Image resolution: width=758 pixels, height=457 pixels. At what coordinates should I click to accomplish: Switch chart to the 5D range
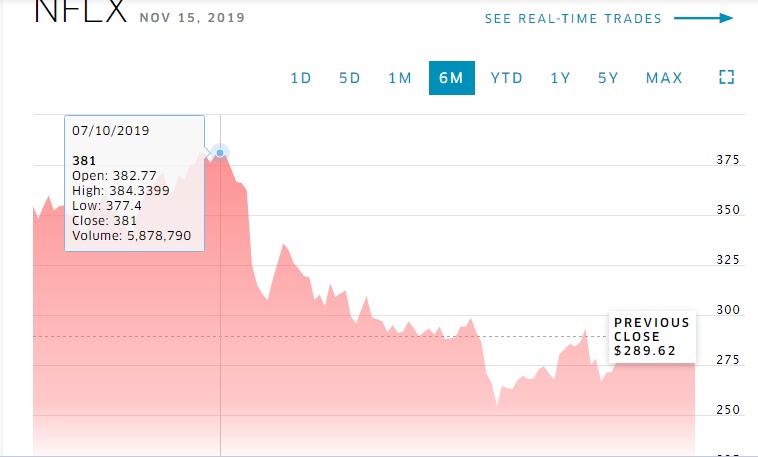pos(350,78)
